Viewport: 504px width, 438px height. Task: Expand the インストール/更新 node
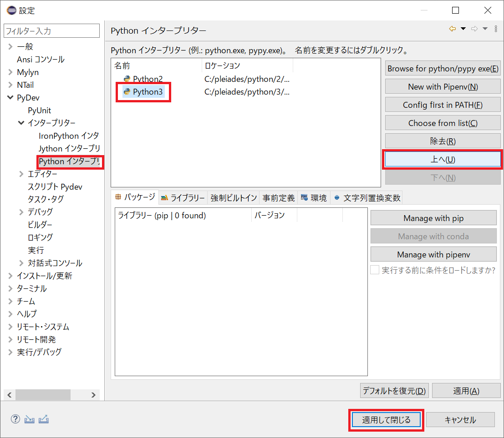click(10, 276)
